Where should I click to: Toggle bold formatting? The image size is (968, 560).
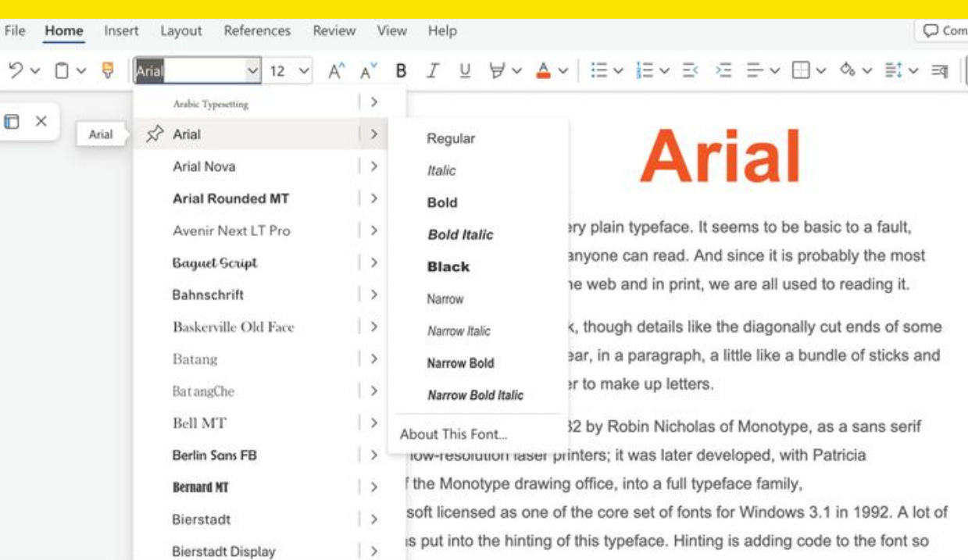point(401,71)
